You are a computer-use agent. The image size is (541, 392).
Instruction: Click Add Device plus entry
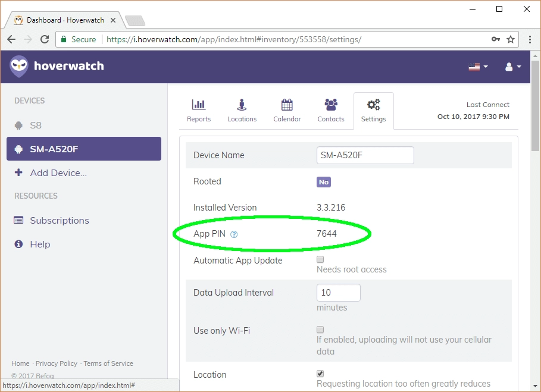[51, 173]
